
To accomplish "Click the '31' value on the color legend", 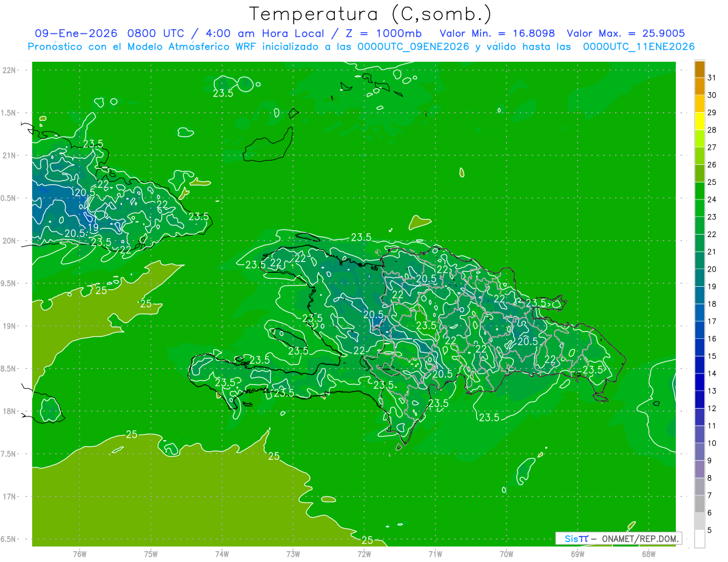I will click(712, 78).
